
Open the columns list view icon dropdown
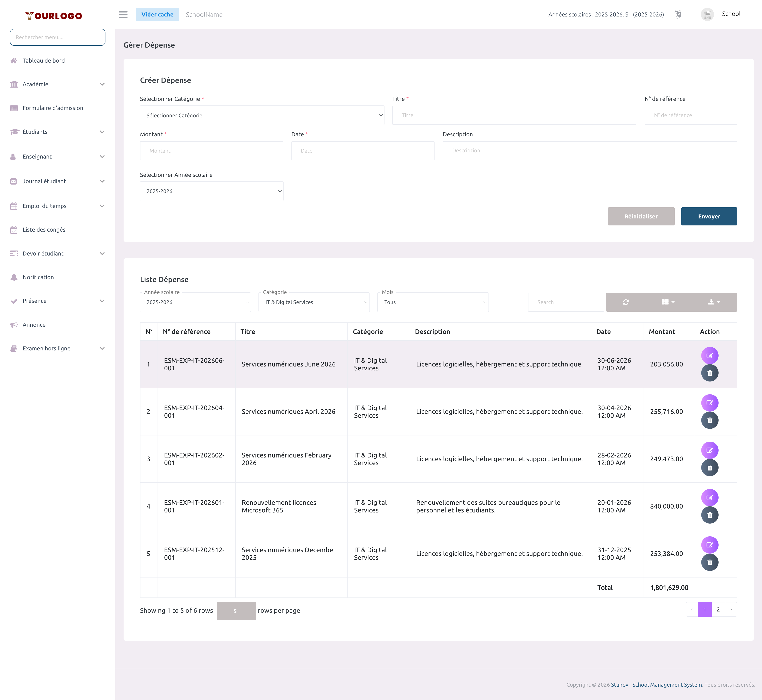coord(667,302)
